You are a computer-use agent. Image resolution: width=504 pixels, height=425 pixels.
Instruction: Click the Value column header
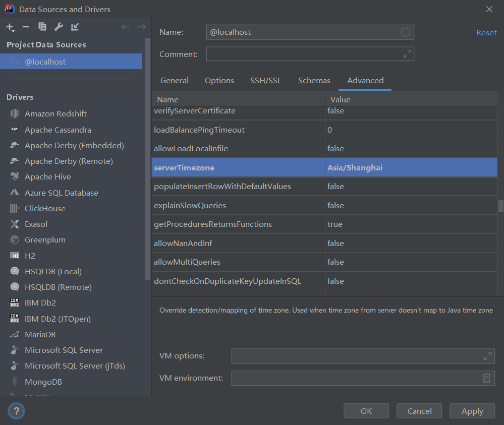pos(412,99)
